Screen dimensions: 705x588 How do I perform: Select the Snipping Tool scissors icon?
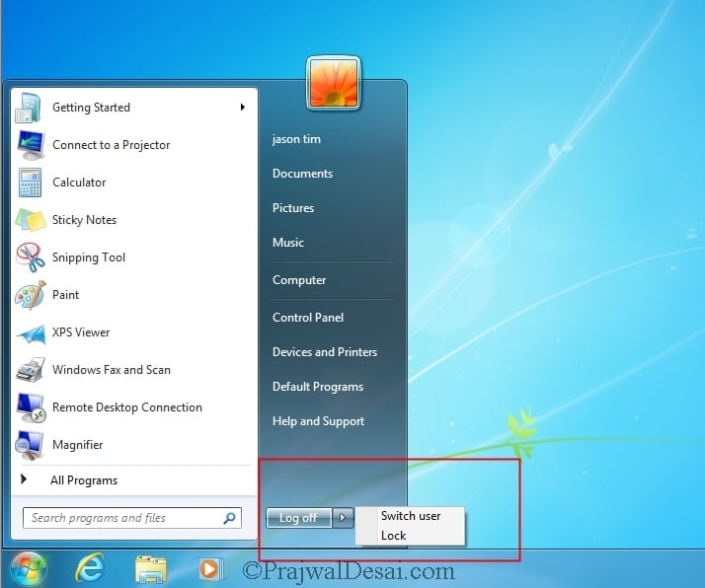pyautogui.click(x=31, y=257)
